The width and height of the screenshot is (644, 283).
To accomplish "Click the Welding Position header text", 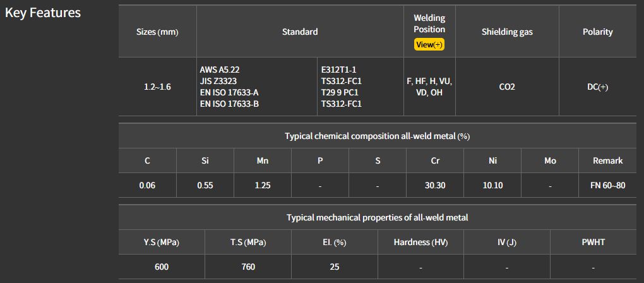I will (429, 23).
